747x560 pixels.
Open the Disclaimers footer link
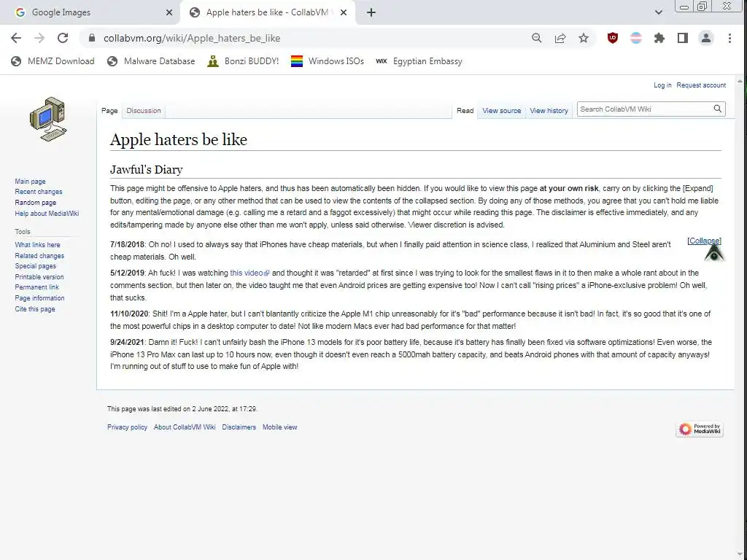(x=239, y=427)
